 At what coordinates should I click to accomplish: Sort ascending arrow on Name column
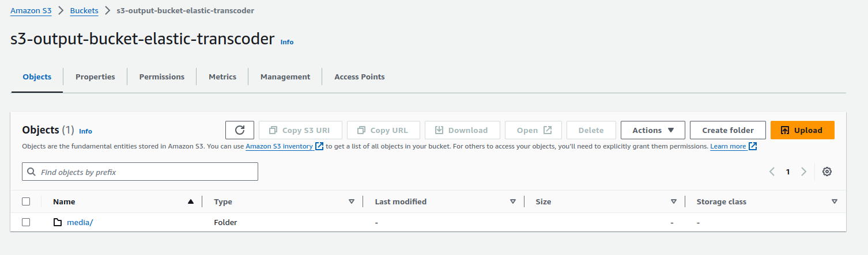tap(191, 201)
